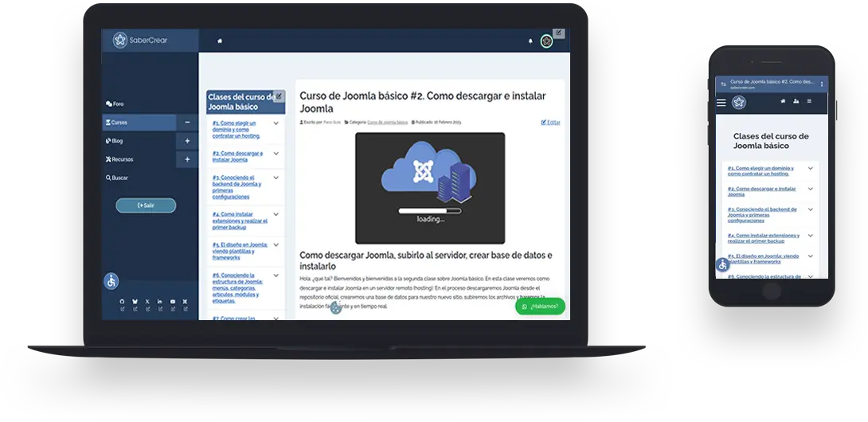The width and height of the screenshot is (868, 422).
Task: Open lesson #2 Como descargar e instalar Joomla on laptop
Action: 237,157
